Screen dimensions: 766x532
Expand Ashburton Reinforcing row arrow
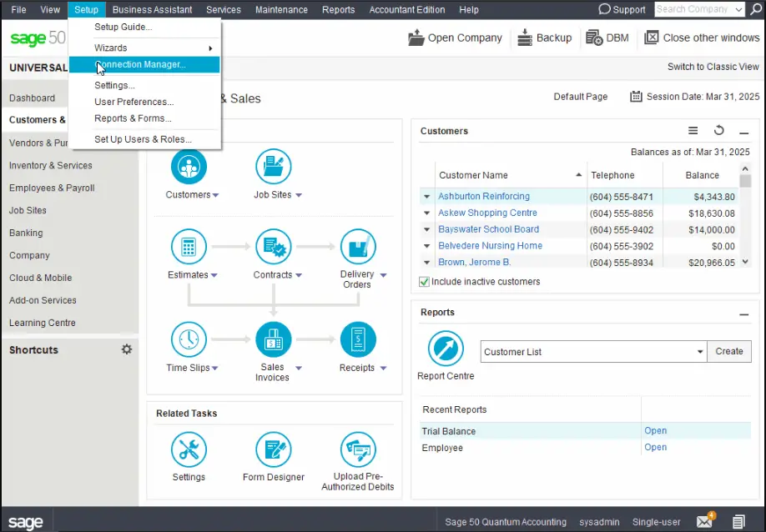tap(426, 197)
